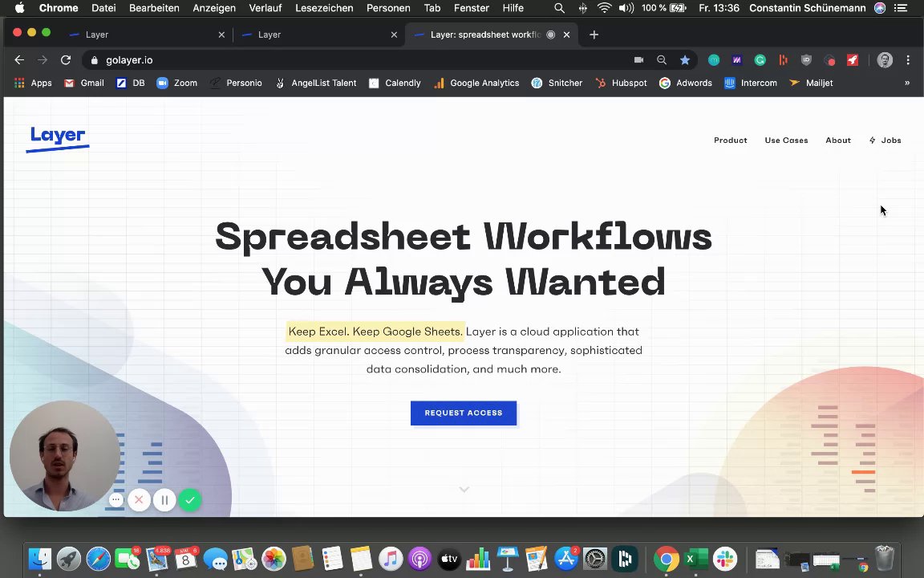Open the volume control in menu bar
The image size is (924, 578).
point(626,8)
